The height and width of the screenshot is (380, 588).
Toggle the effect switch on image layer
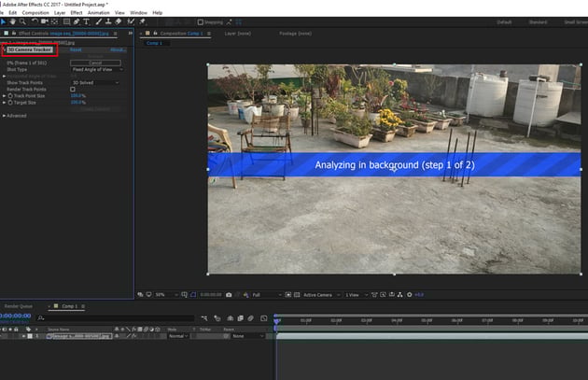133,336
